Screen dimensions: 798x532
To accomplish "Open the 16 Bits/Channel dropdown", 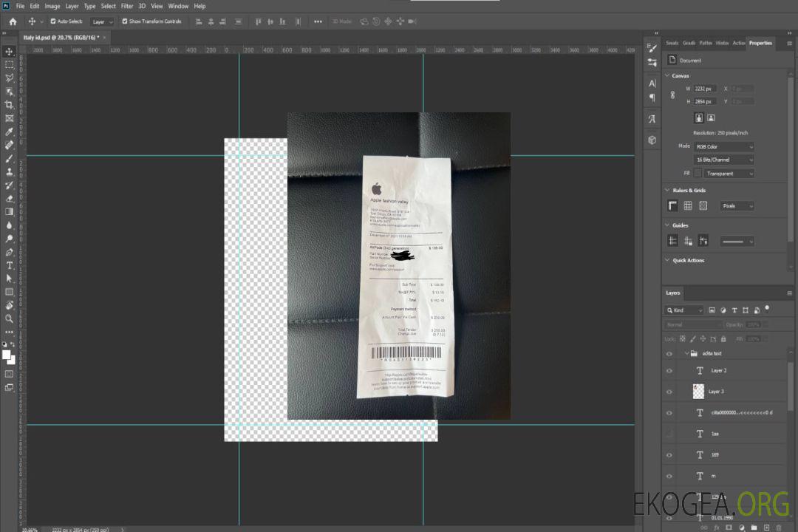I will [x=724, y=160].
